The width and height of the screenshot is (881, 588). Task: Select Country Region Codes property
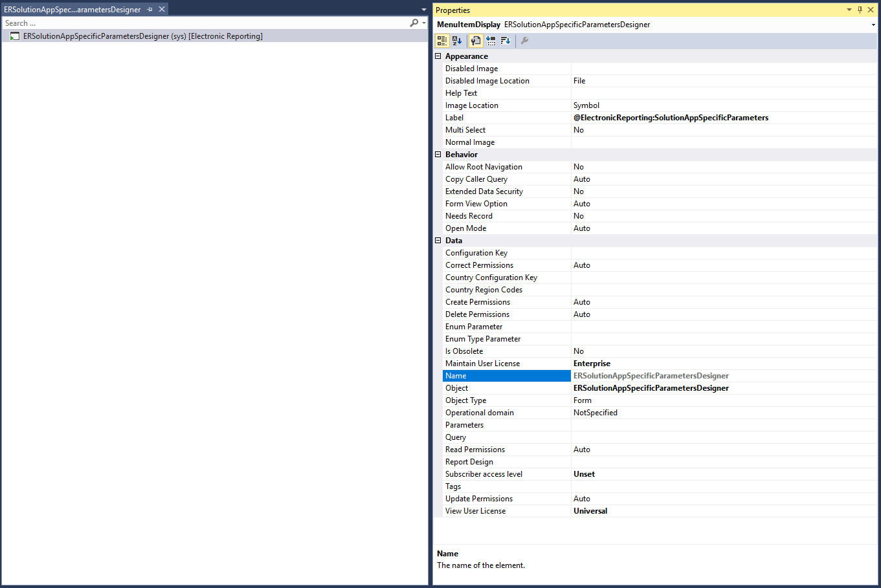click(x=507, y=290)
